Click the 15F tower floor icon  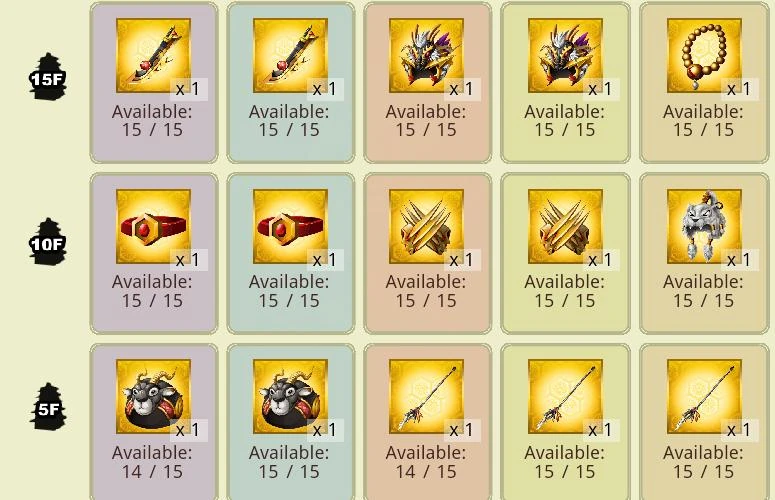48,77
